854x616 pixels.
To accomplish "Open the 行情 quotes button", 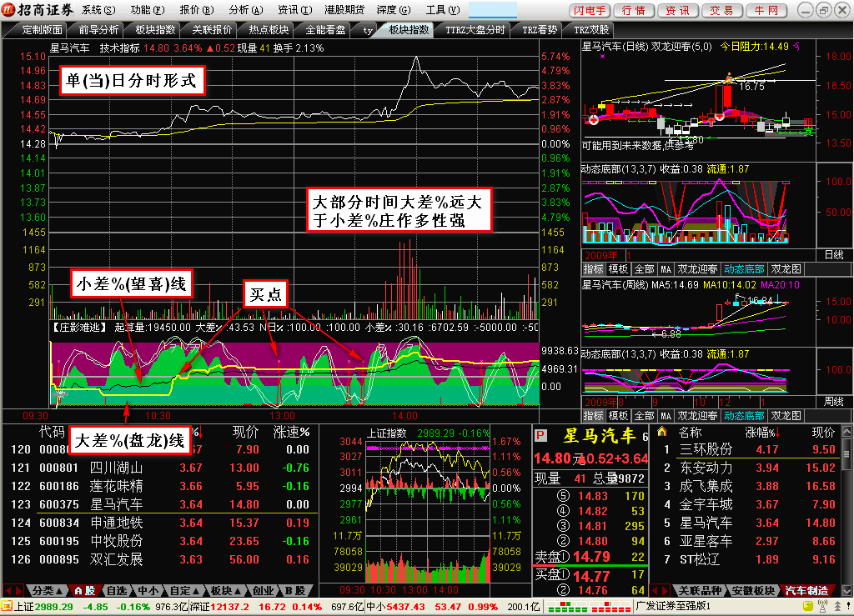I will pyautogui.click(x=634, y=10).
